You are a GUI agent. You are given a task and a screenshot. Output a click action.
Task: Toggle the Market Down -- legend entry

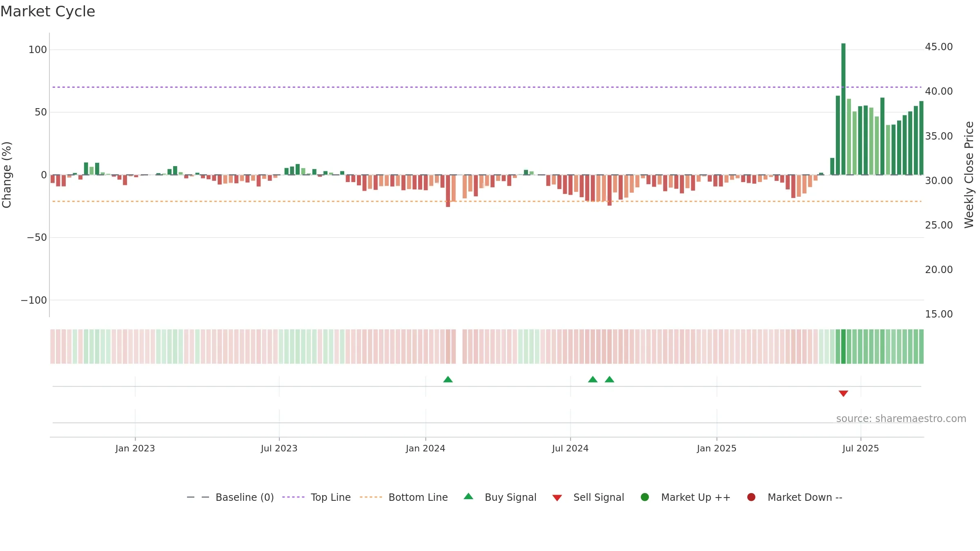click(795, 497)
